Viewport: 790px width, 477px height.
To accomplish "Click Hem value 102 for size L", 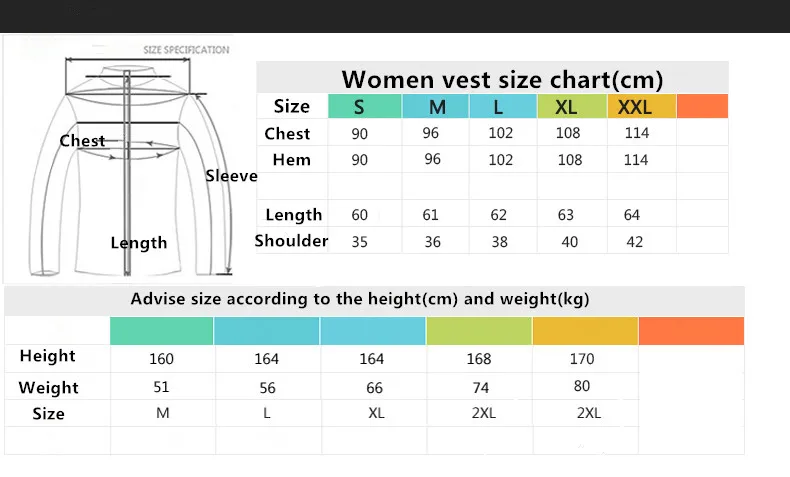I will 501,160.
